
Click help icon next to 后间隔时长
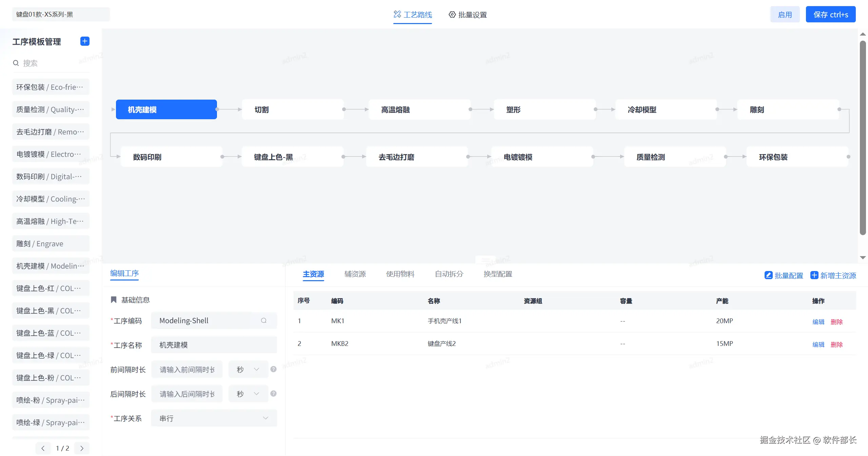coord(273,394)
